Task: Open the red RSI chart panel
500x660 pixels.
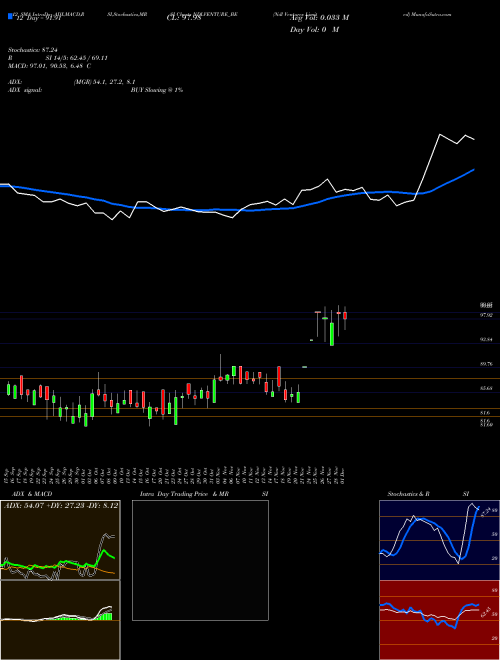Action: pyautogui.click(x=439, y=620)
